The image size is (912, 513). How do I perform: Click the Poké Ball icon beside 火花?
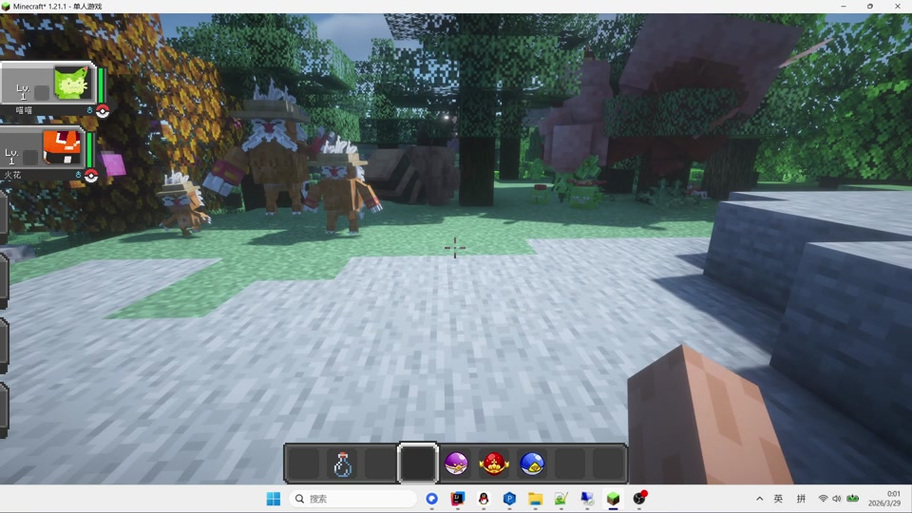[x=91, y=176]
